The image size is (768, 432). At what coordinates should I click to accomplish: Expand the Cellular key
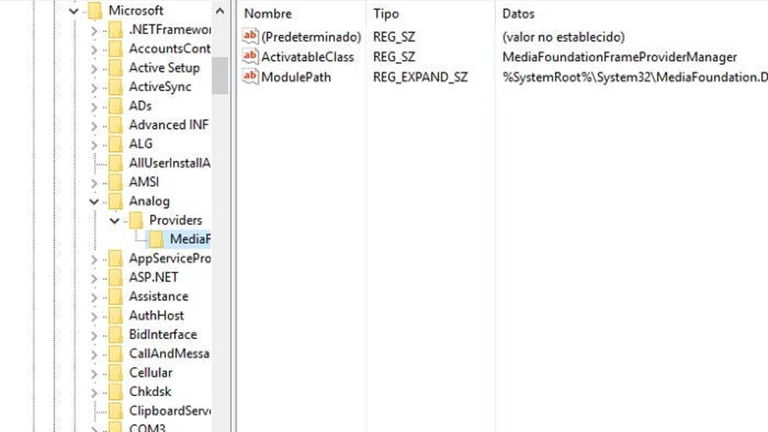click(94, 372)
